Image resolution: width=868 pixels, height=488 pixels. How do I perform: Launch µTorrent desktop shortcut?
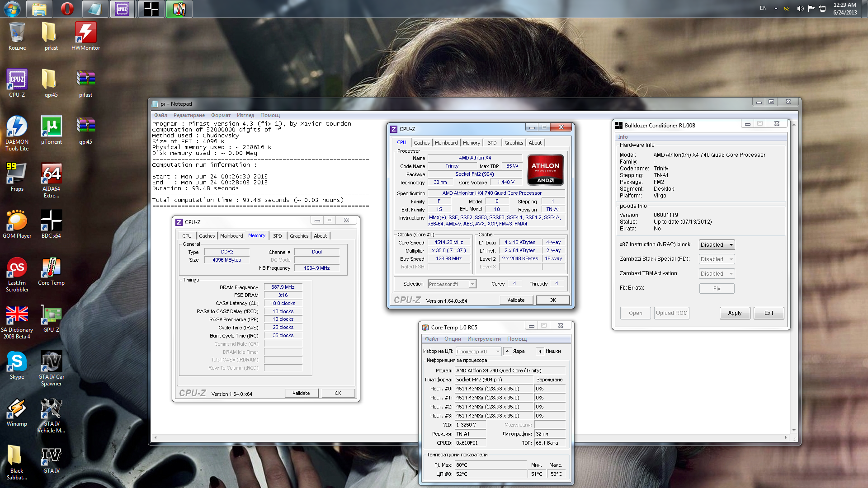[x=51, y=130]
